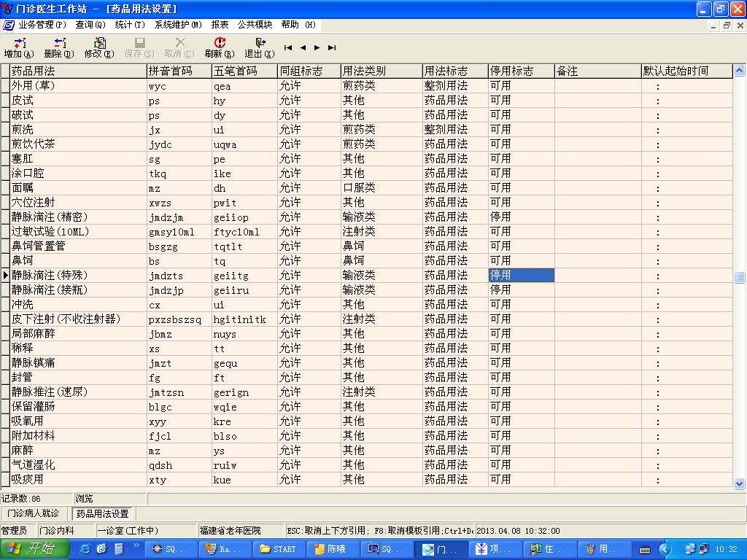Screen dimensions: 747x560
Task: Select the 过敏试验(10ML) usage cell
Action: (78, 231)
